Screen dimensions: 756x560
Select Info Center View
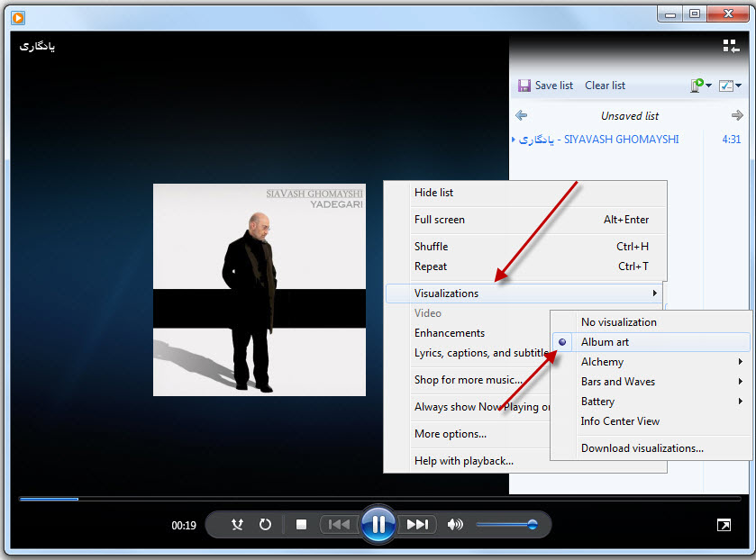click(x=651, y=421)
